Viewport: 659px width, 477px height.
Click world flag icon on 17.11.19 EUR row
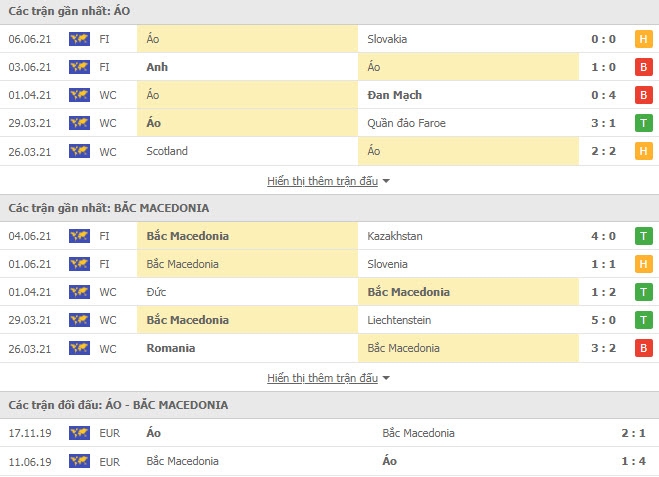[x=79, y=433]
